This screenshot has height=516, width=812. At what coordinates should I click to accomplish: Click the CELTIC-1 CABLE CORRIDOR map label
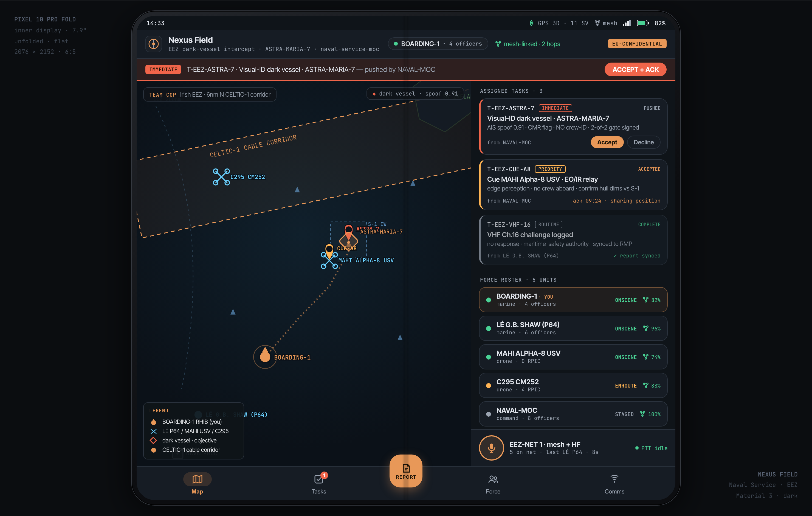[x=253, y=146]
